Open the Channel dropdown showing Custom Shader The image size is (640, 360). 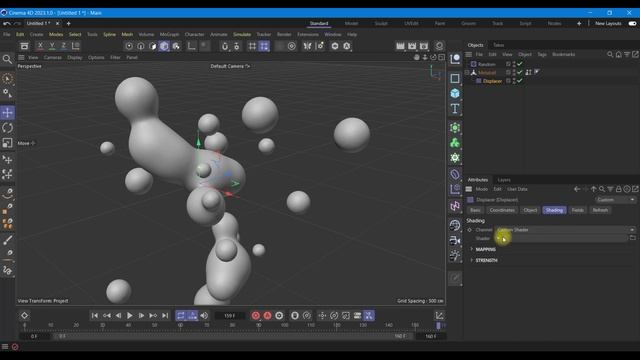566,230
